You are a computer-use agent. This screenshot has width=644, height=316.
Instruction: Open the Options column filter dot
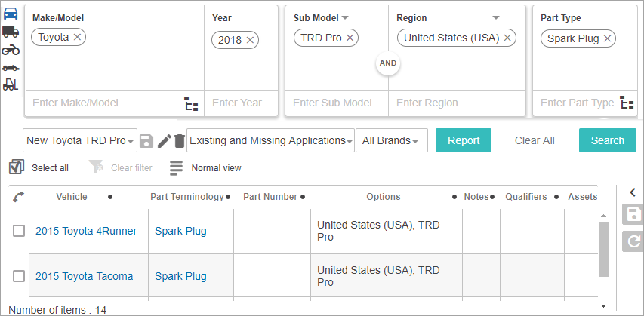point(454,197)
